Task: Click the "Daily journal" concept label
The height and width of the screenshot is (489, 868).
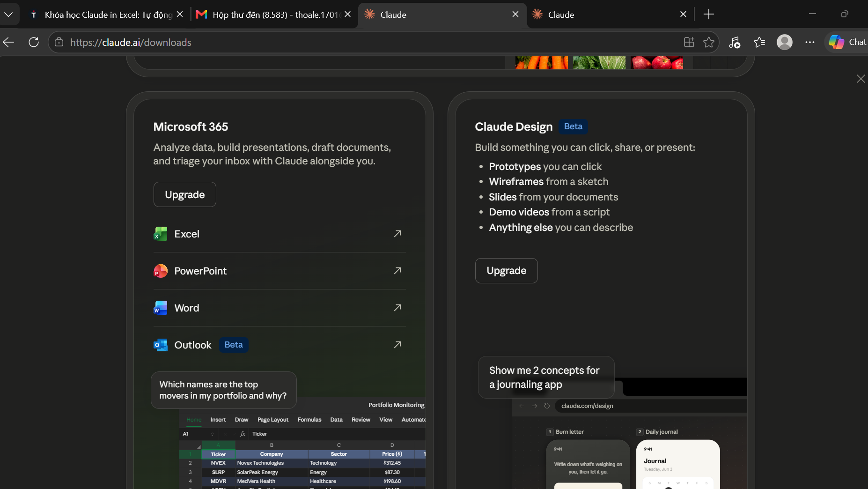Action: (662, 431)
